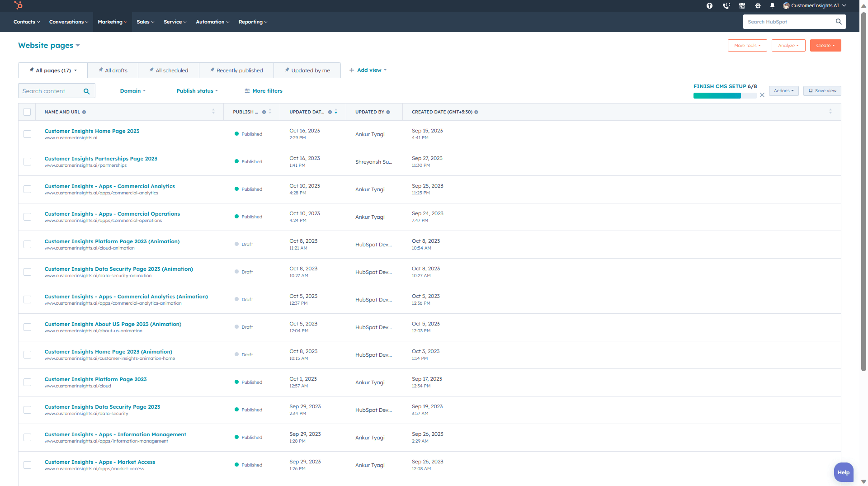
Task: Dismiss the Finish CMS Setup banner
Action: [x=762, y=95]
